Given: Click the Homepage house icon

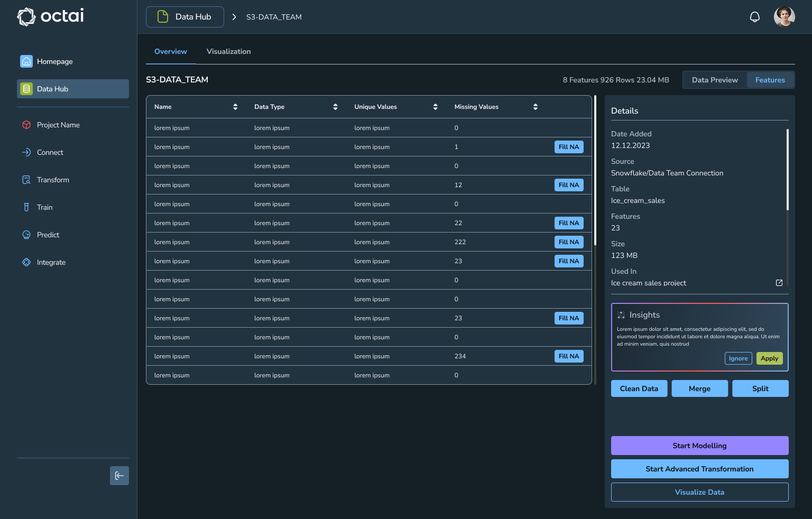Looking at the screenshot, I should [26, 61].
